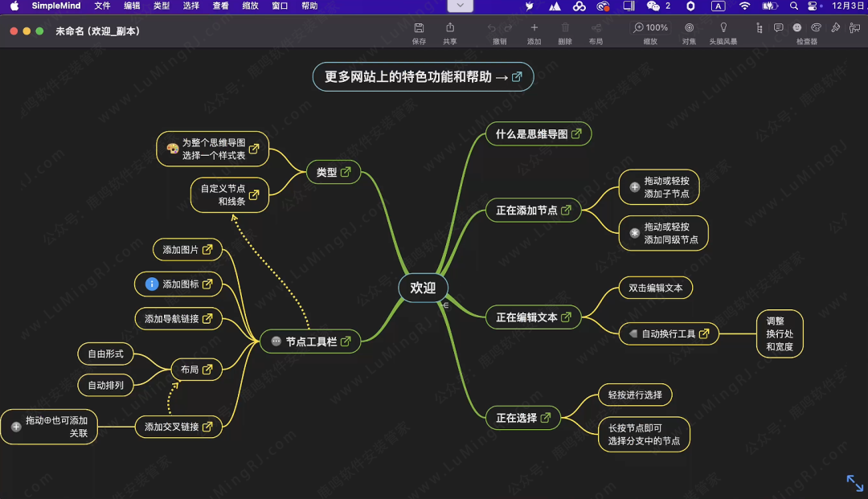This screenshot has height=499, width=868.
Task: Open the sharing options
Action: click(449, 27)
